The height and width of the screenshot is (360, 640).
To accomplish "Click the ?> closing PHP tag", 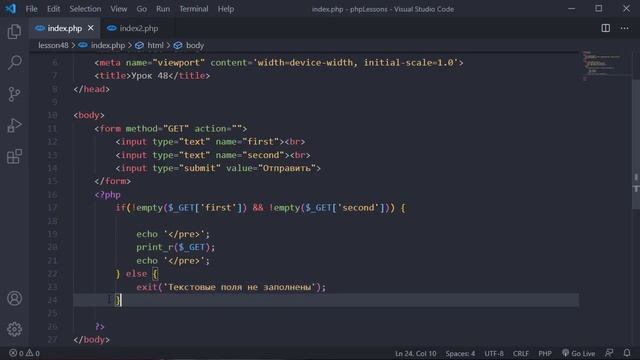I will (x=100, y=327).
